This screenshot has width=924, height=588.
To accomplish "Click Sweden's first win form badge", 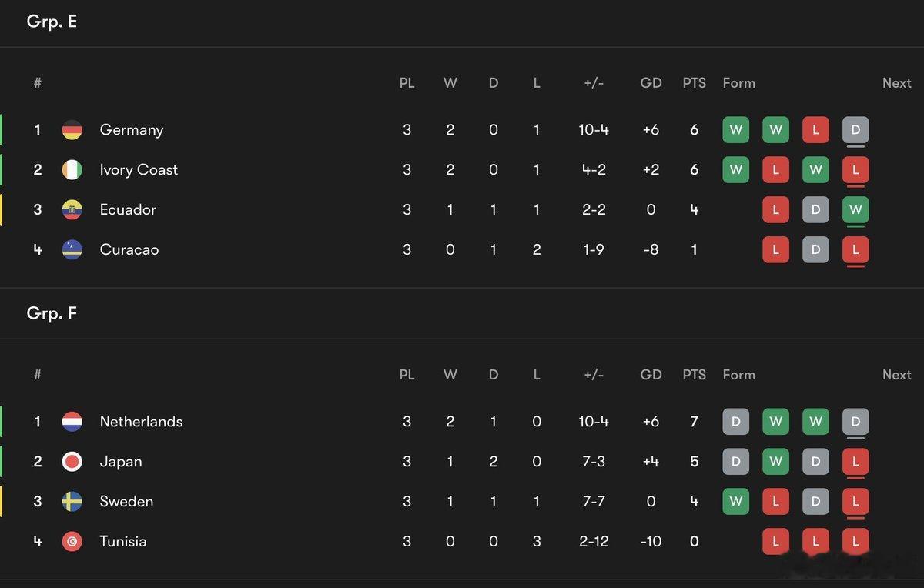I will click(735, 502).
